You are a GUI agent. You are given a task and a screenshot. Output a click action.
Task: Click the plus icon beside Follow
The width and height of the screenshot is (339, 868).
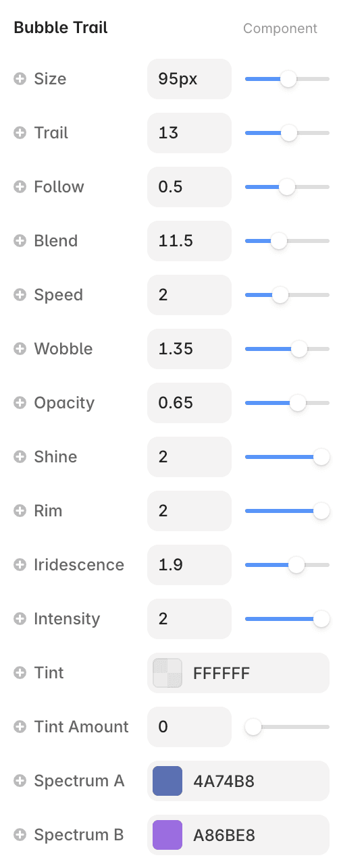(20, 187)
